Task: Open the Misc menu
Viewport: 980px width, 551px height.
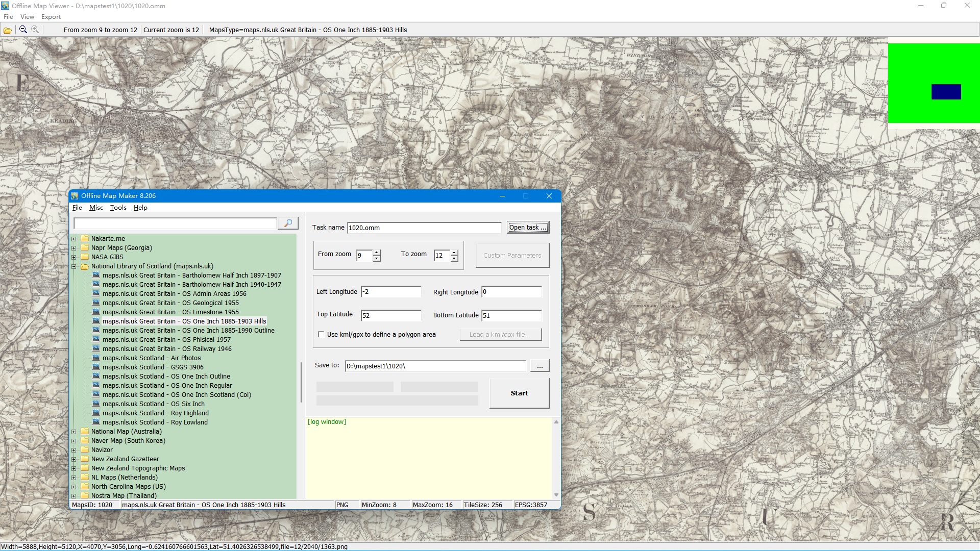Action: [x=96, y=208]
